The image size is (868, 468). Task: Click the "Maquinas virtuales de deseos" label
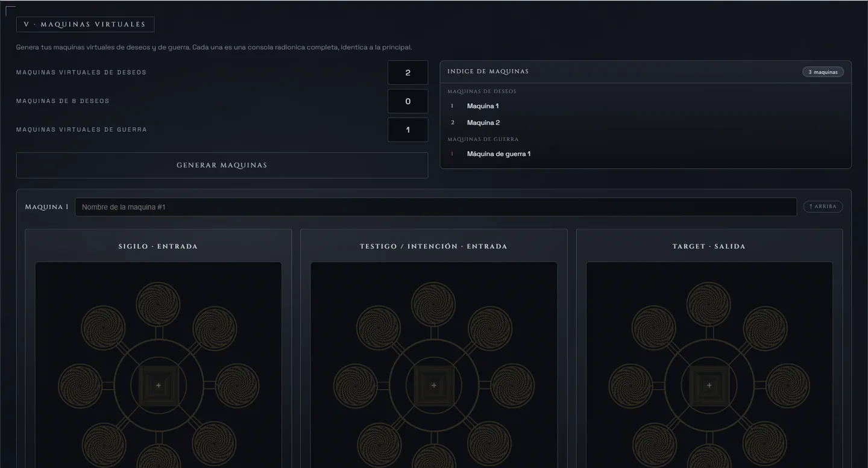(x=81, y=72)
